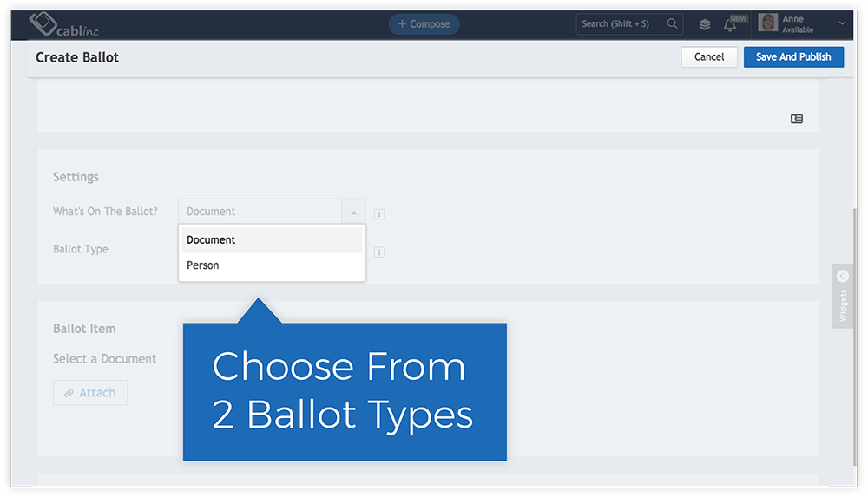Click the Anne Available status text

pyautogui.click(x=798, y=23)
